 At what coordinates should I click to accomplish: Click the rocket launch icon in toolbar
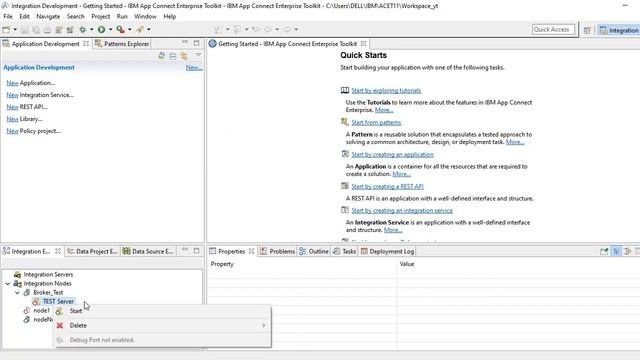[140, 29]
